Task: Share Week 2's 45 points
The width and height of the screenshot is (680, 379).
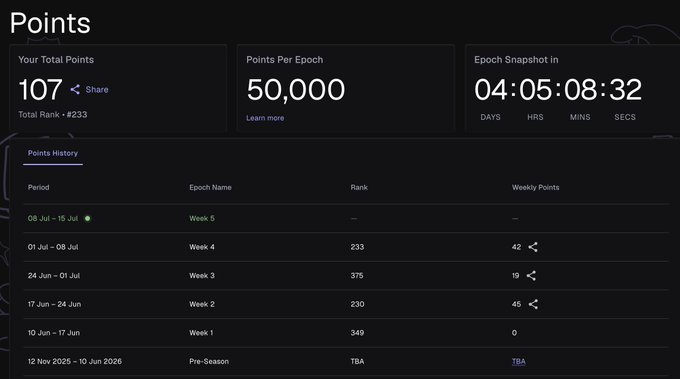Action: [533, 304]
